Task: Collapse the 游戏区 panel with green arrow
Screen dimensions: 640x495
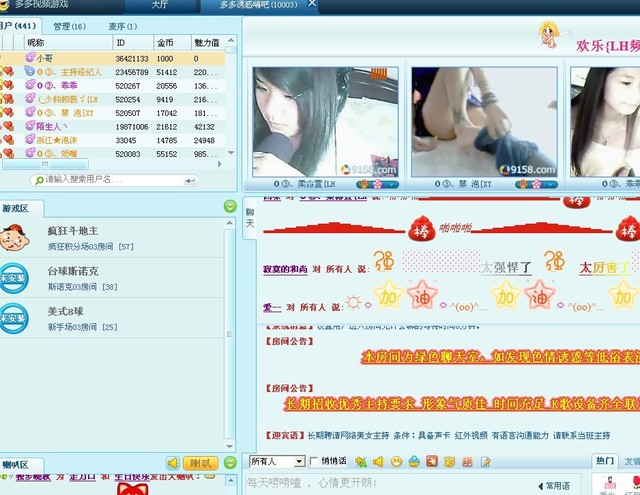Action: [230, 207]
